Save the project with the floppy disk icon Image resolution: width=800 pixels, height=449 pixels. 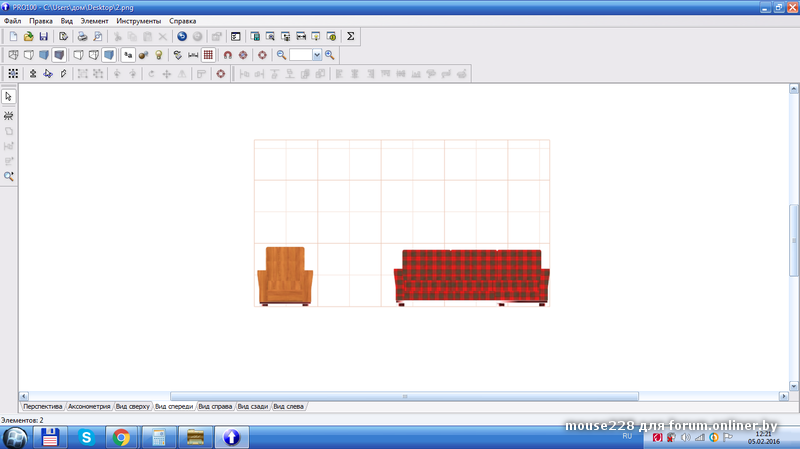tap(44, 36)
